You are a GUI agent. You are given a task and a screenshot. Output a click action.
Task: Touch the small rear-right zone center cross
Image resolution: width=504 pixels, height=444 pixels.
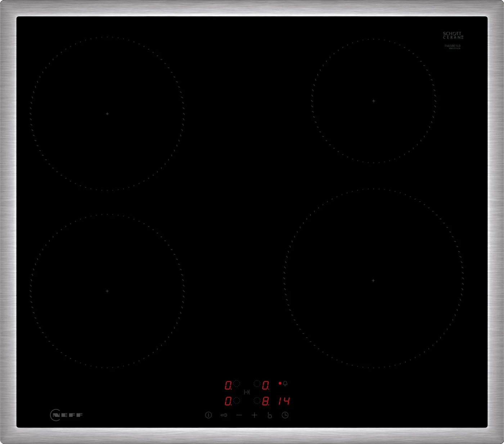point(373,101)
